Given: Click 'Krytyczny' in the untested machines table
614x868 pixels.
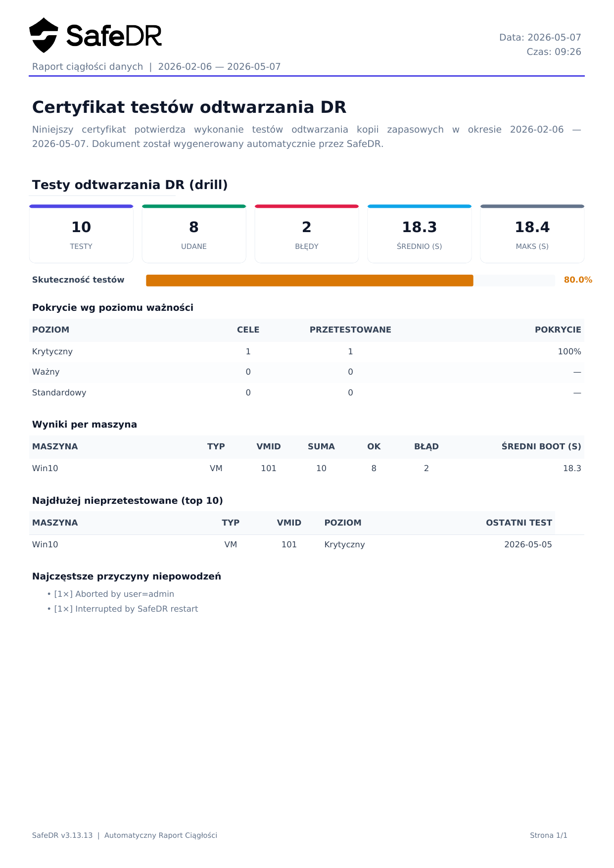Looking at the screenshot, I should pyautogui.click(x=345, y=545).
